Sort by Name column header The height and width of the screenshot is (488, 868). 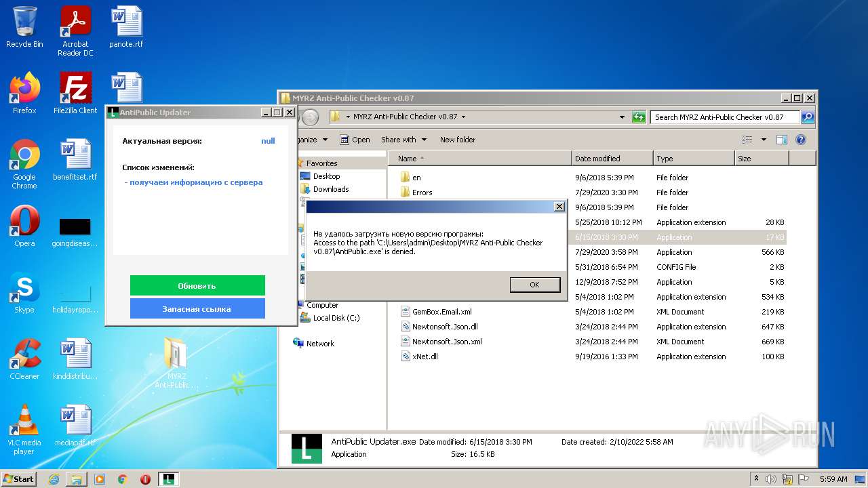coord(480,159)
